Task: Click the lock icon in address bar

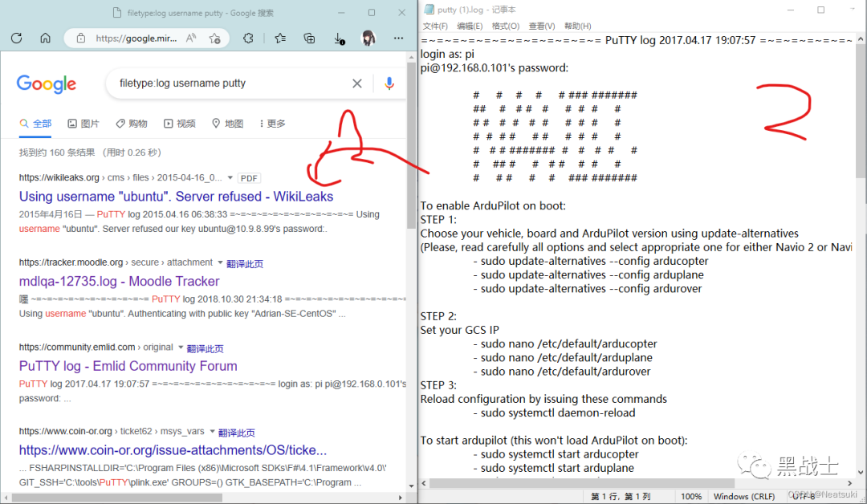Action: coord(81,39)
